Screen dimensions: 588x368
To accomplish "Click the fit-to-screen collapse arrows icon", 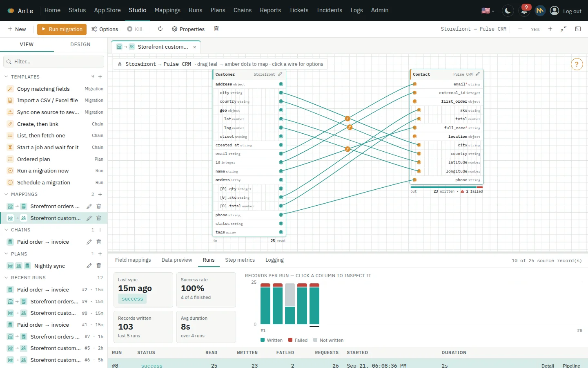I will click(563, 29).
